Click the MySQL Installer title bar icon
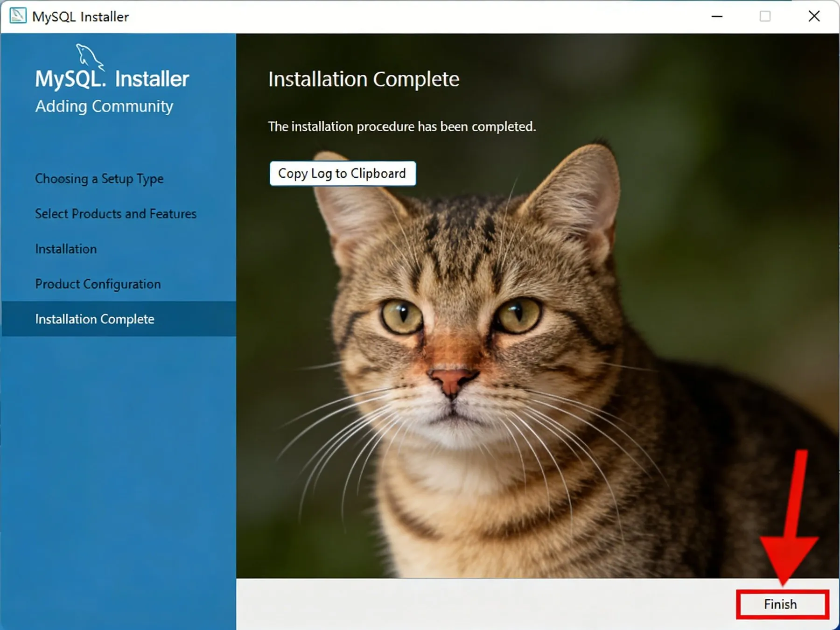This screenshot has height=630, width=840. [18, 16]
